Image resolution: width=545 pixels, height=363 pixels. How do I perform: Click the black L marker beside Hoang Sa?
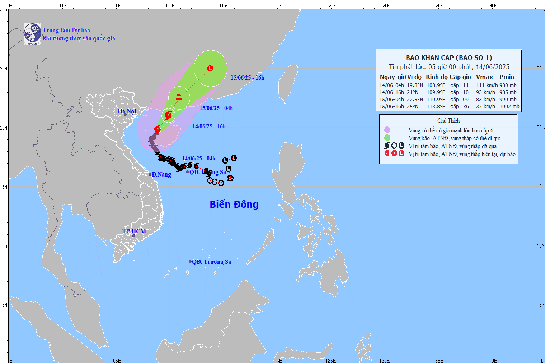[228, 169]
